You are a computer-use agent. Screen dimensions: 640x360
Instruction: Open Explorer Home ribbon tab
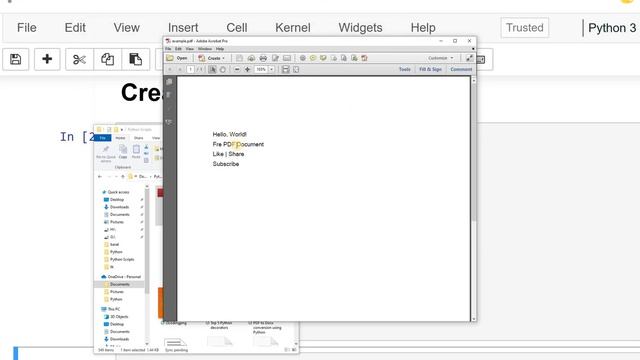(x=120, y=138)
